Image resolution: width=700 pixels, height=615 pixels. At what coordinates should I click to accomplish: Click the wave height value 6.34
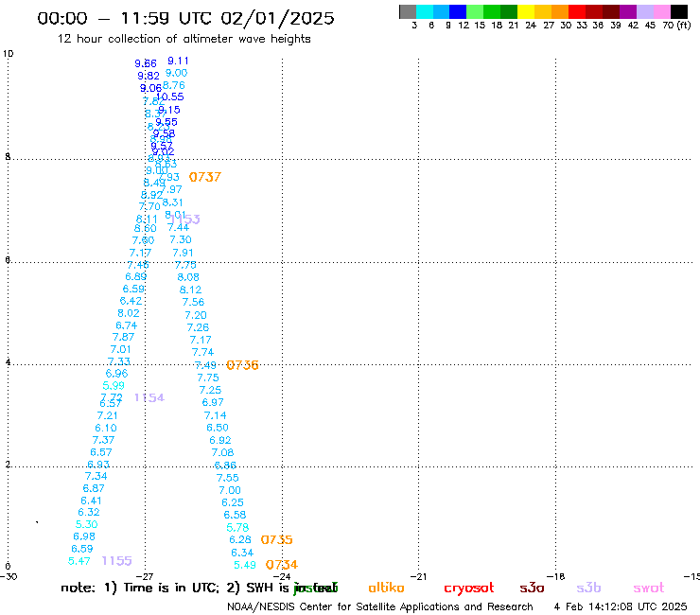242,553
